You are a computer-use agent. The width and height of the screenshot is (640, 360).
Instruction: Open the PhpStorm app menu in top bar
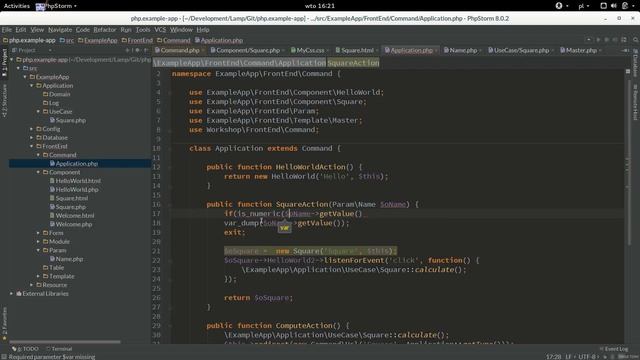click(56, 6)
